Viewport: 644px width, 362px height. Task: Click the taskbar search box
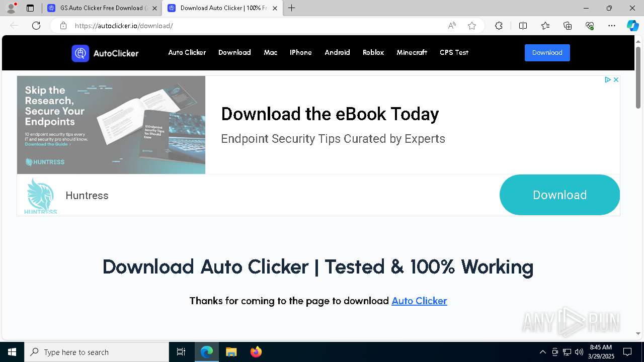(97, 352)
